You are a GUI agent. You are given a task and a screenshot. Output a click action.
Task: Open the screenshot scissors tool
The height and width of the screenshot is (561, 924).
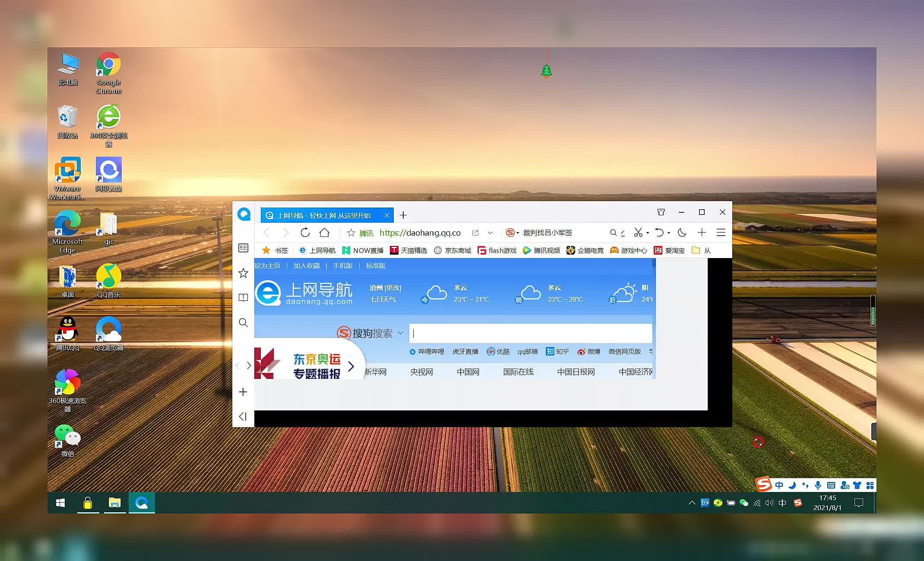(638, 233)
